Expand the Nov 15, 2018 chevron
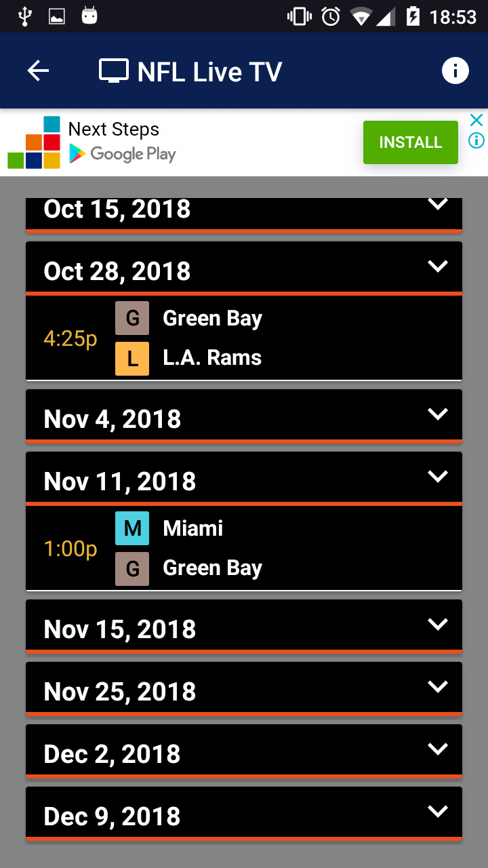 pyautogui.click(x=438, y=625)
